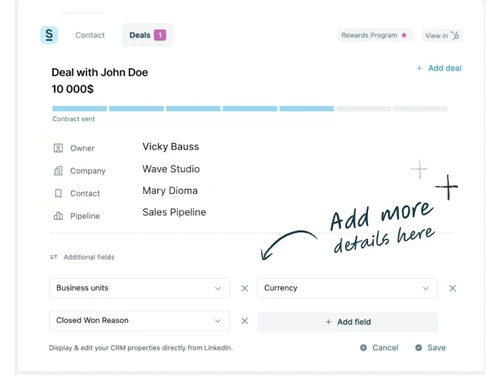Click the Add field button
The image size is (500, 375).
pyautogui.click(x=347, y=322)
